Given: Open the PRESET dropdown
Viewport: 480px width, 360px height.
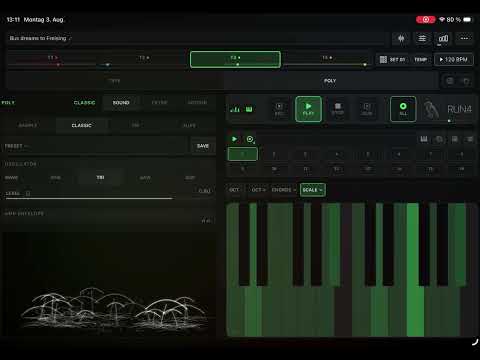Looking at the screenshot, I should [96, 146].
